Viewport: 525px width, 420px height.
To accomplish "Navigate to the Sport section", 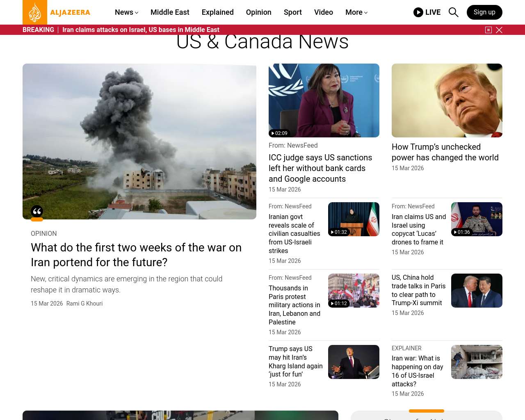I will [293, 12].
